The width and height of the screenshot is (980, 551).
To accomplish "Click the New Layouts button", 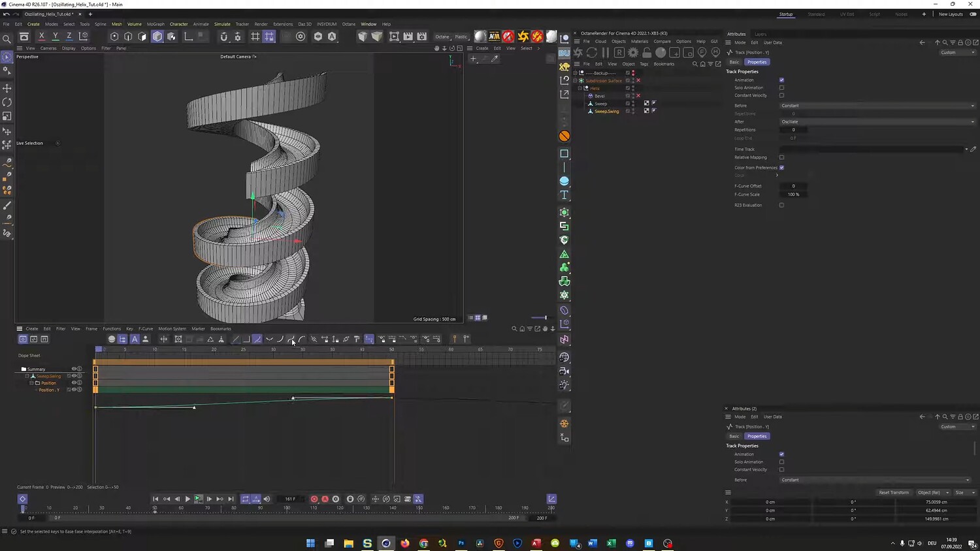I will pos(951,14).
